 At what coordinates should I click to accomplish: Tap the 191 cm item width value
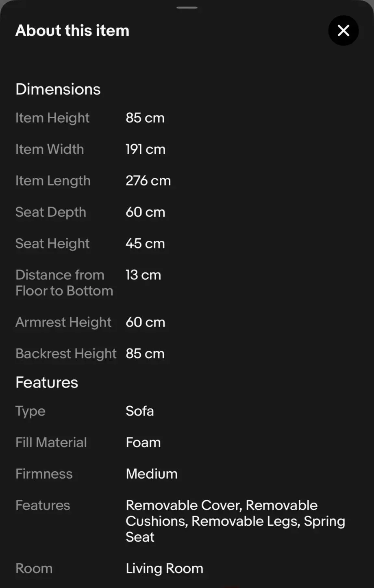tap(146, 149)
